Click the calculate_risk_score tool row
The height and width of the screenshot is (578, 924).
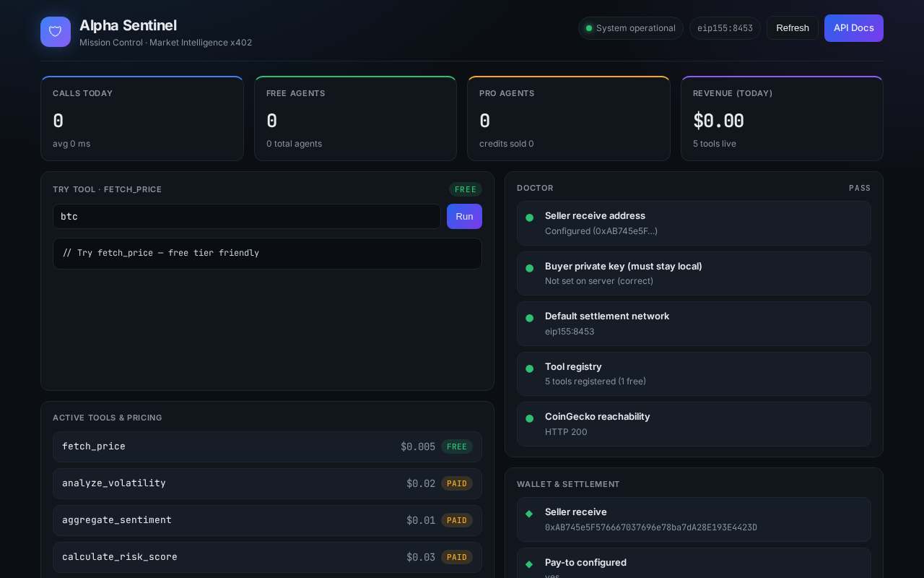[x=267, y=557]
